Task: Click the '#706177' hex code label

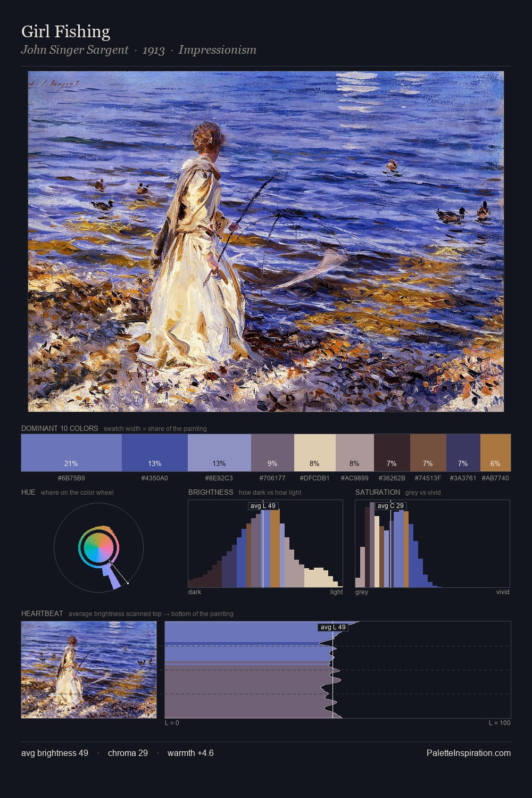Action: pyautogui.click(x=272, y=478)
